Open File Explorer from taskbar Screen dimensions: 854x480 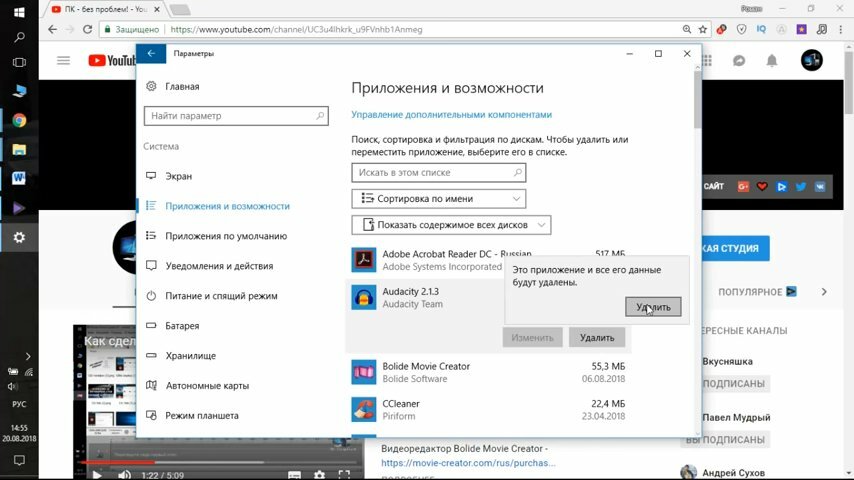pyautogui.click(x=19, y=149)
